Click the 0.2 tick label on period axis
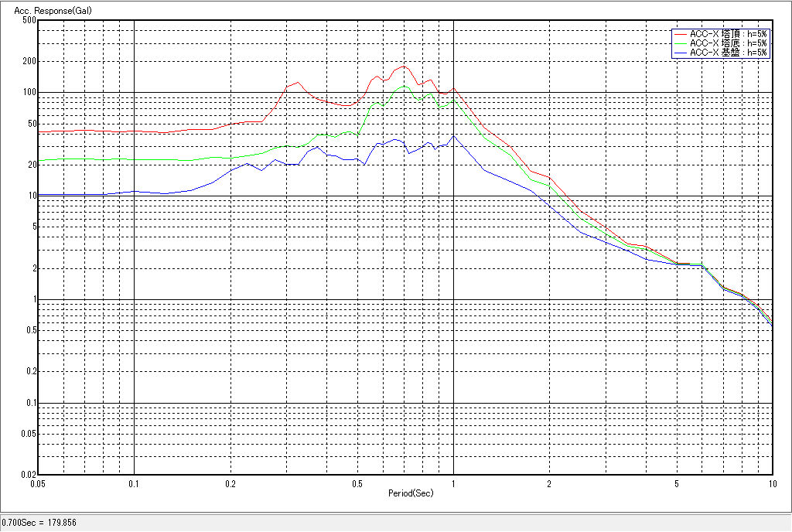This screenshot has height=532, width=792. [230, 483]
